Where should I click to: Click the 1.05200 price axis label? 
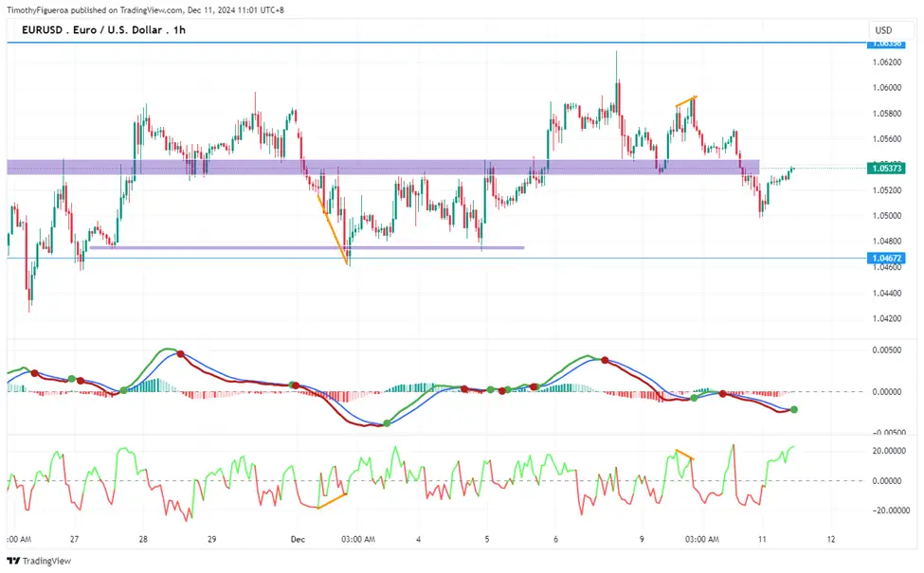(x=887, y=190)
